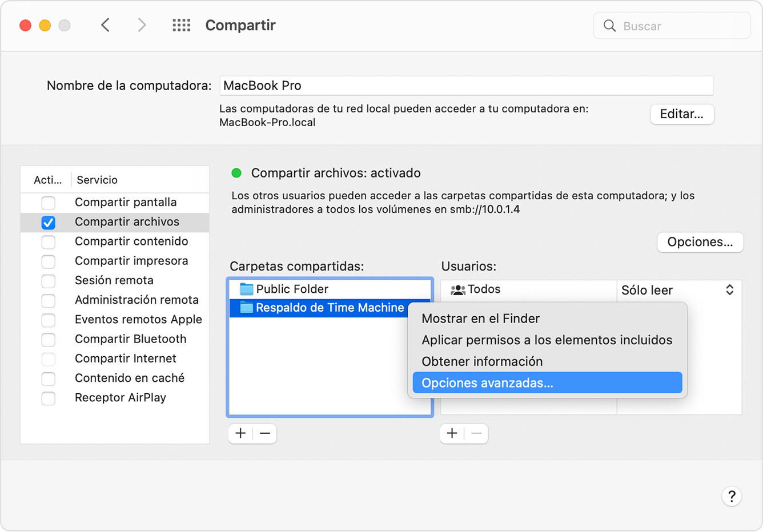The height and width of the screenshot is (532, 763).
Task: Open the Sólo leer permissions dropdown
Action: 679,290
